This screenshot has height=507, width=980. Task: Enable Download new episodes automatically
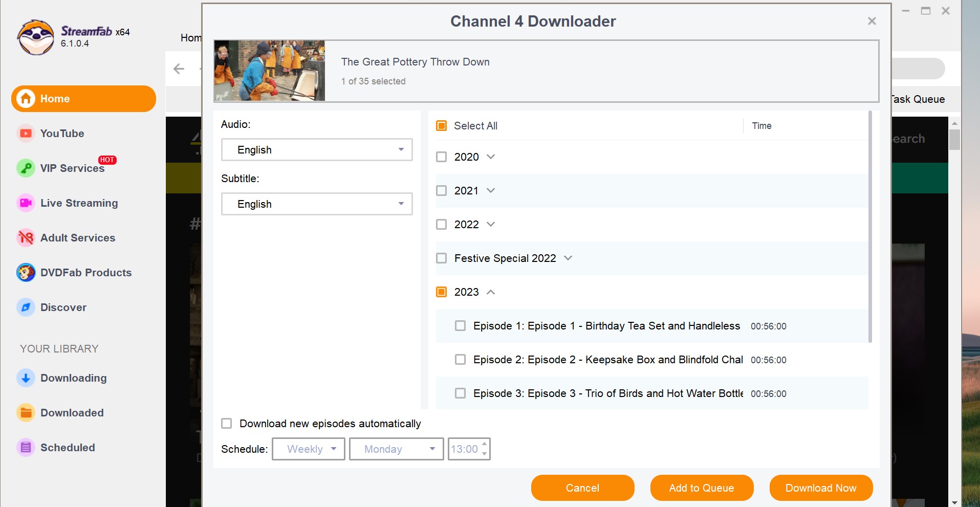pyautogui.click(x=226, y=424)
